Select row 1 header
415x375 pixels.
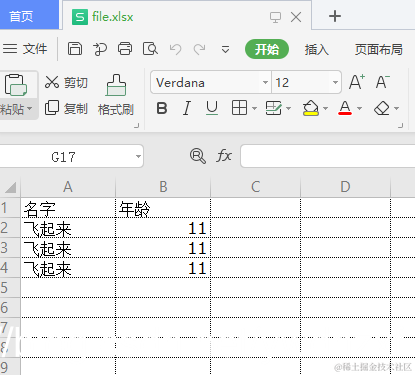click(10, 208)
